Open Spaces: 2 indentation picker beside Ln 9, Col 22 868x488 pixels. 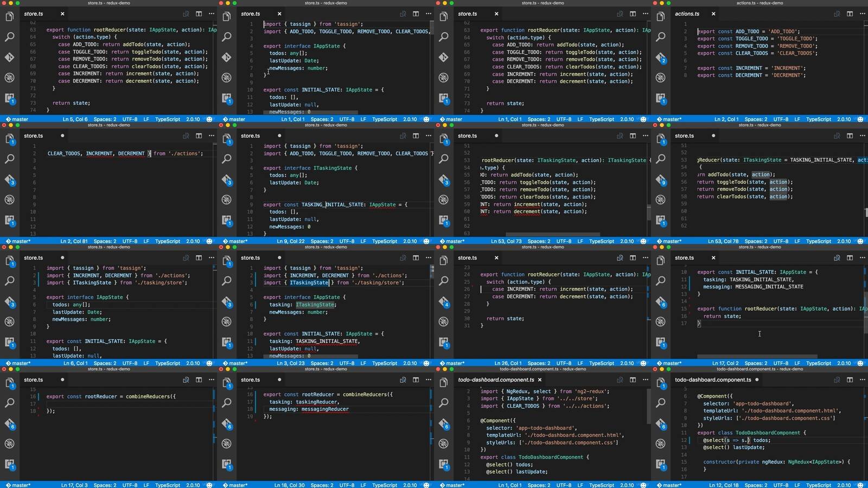click(x=322, y=241)
